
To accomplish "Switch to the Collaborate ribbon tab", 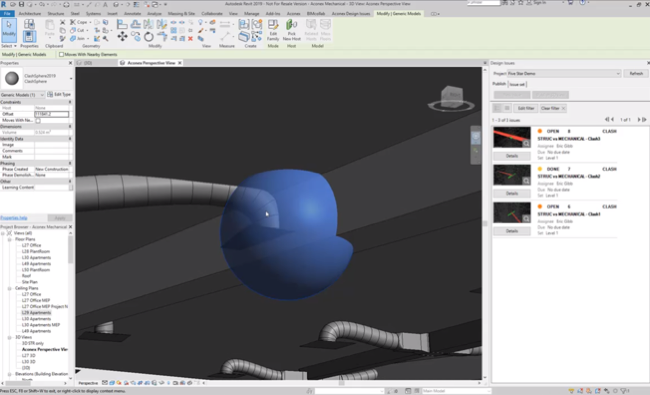I will coord(212,14).
